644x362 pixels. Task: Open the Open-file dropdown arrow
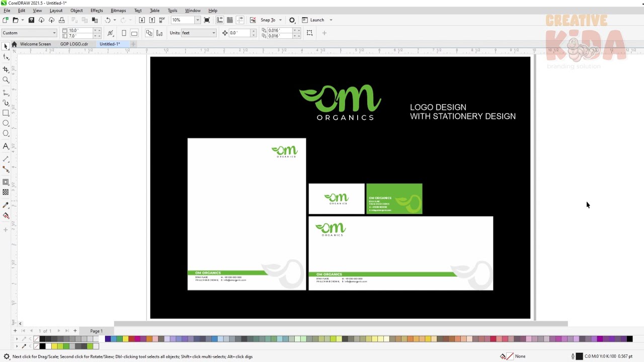[x=23, y=20]
